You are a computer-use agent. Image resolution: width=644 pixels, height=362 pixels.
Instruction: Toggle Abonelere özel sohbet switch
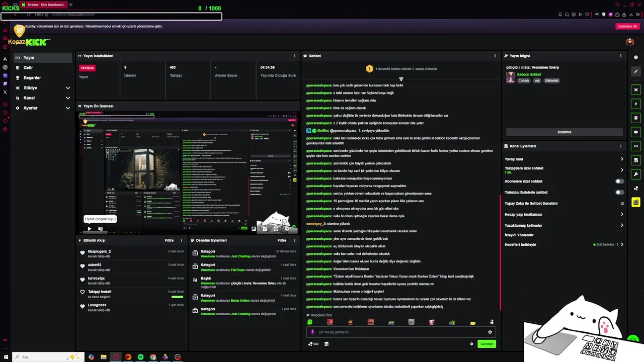pyautogui.click(x=620, y=181)
